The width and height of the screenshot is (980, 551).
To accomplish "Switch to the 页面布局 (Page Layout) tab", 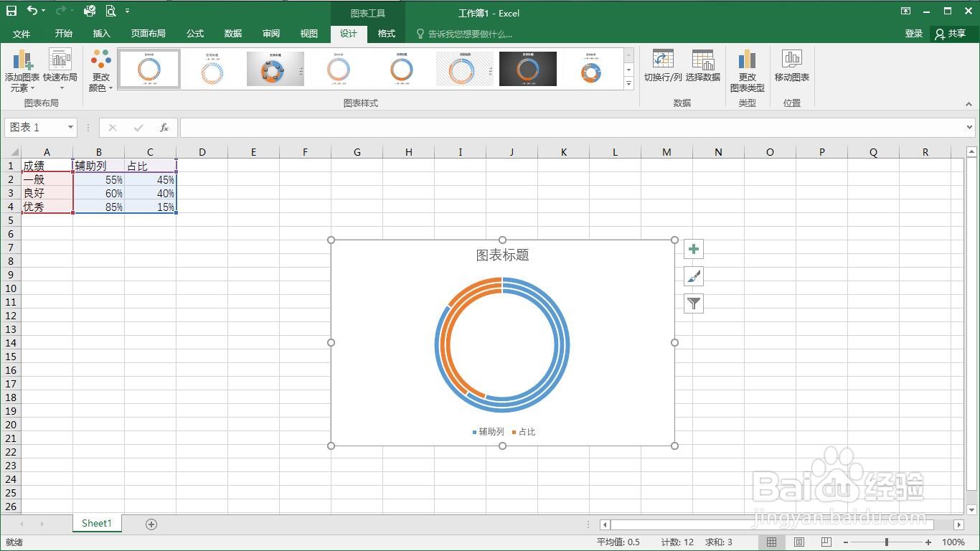I will click(x=149, y=34).
